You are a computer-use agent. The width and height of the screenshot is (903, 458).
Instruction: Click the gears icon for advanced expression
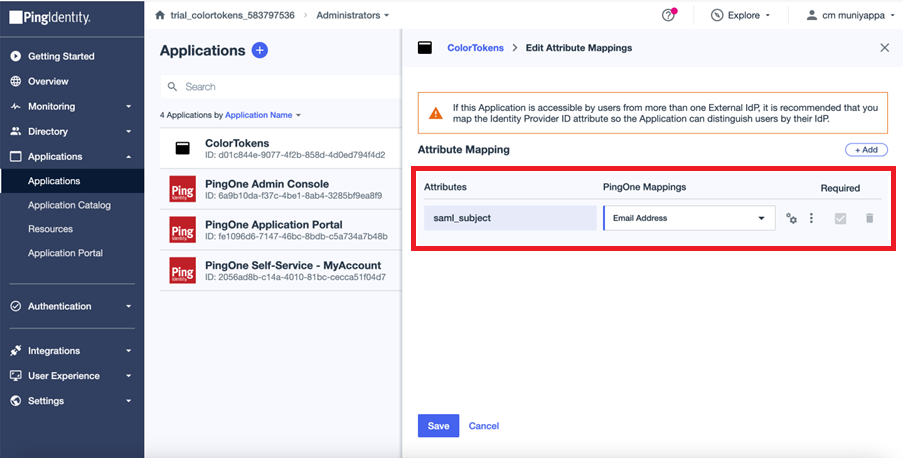pos(791,218)
